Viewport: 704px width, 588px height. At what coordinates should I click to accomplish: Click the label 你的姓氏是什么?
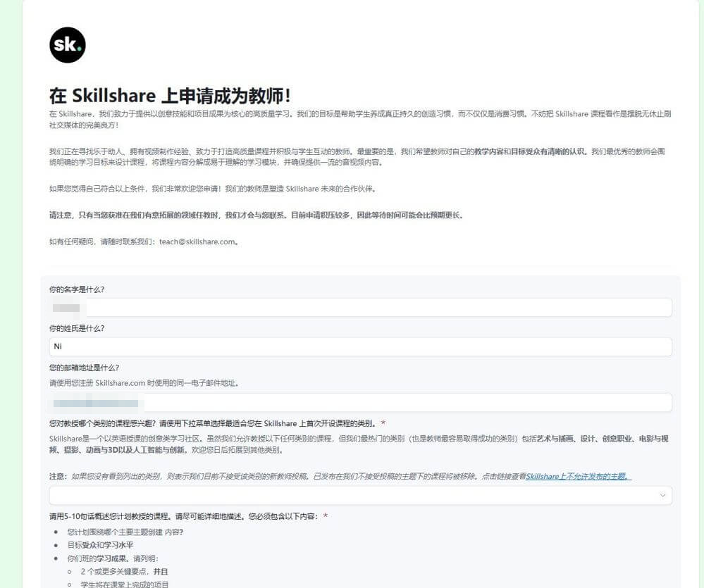[77, 328]
